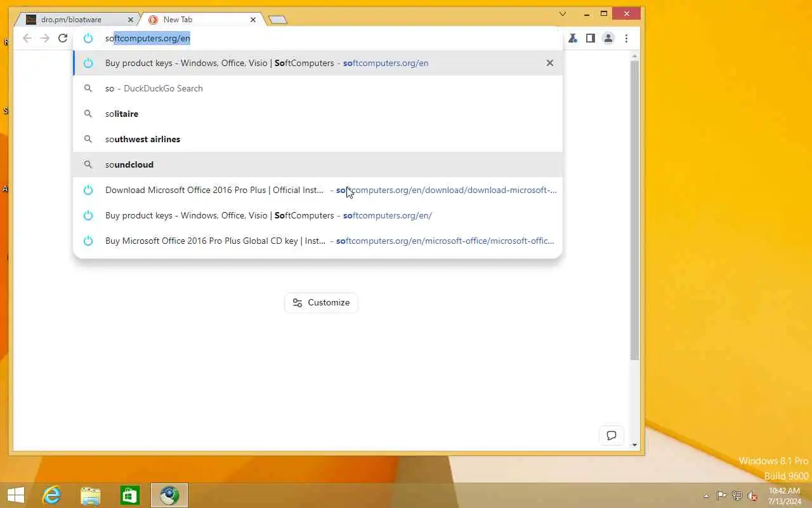Viewport: 812px width, 508px height.
Task: Click the magnifier icon beside 'soundcloud'
Action: click(x=88, y=164)
